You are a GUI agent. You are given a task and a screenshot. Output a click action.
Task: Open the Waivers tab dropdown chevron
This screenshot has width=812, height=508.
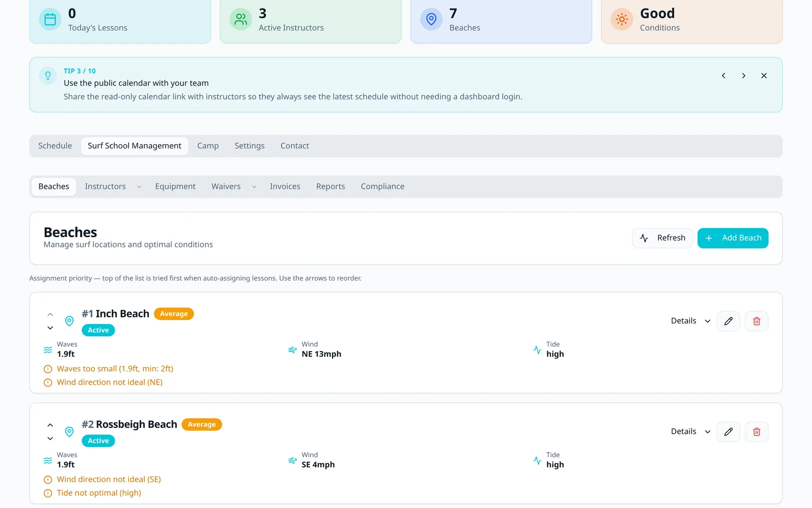(x=254, y=187)
